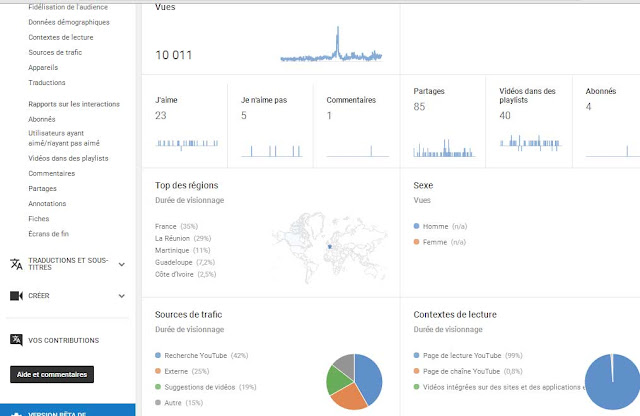Open the Sexe card heading
The height and width of the screenshot is (416, 640).
pyautogui.click(x=423, y=185)
